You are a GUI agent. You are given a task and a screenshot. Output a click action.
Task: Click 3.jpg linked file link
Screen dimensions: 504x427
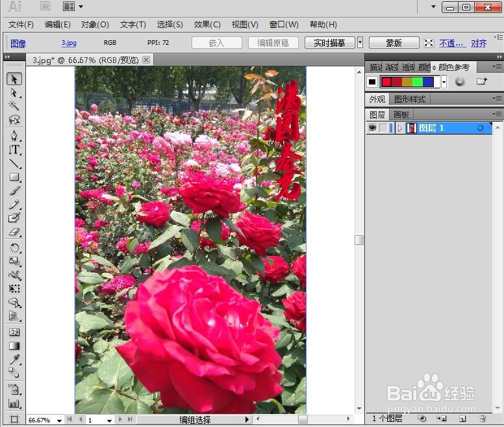pos(69,43)
